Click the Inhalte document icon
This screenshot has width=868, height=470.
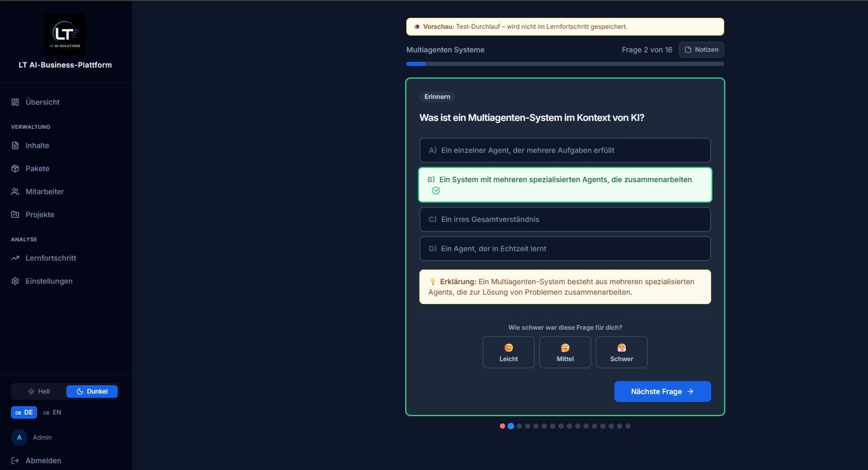point(15,146)
